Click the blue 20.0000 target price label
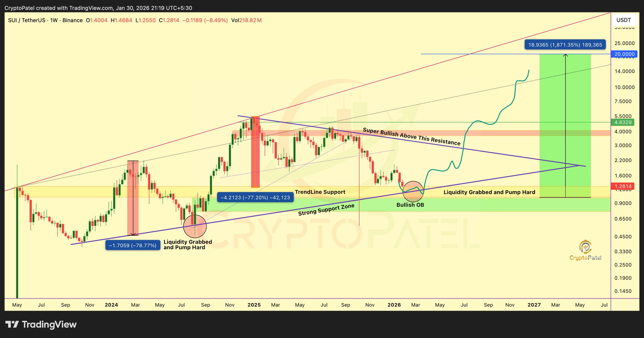This screenshot has width=644, height=338. (x=624, y=54)
